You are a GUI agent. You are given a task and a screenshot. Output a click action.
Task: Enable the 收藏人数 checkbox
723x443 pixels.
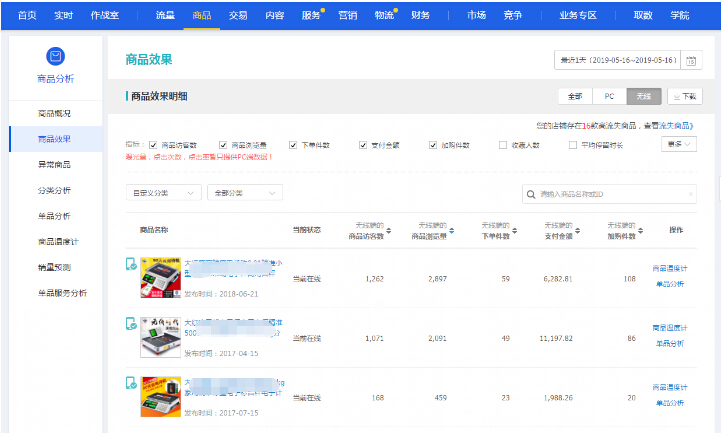click(502, 144)
